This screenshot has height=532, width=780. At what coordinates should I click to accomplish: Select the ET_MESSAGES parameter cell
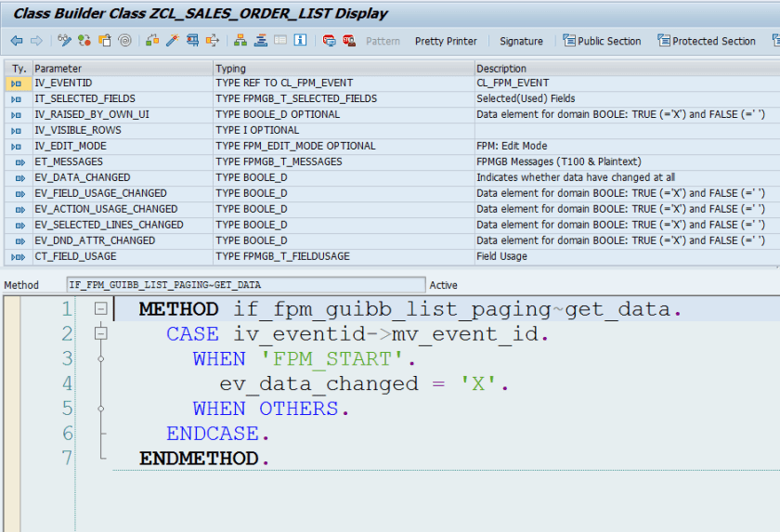tap(123, 162)
